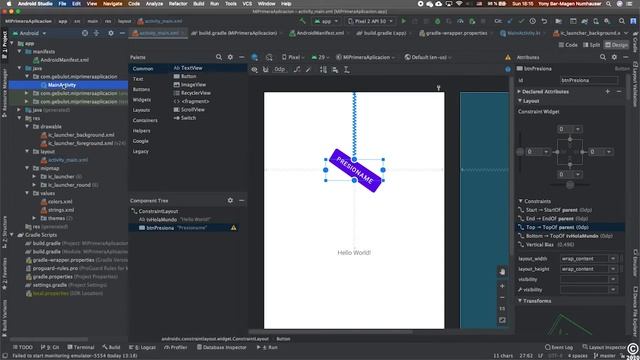Select Buttons category in Palette
Screen dimensions: 640x360
click(x=141, y=89)
